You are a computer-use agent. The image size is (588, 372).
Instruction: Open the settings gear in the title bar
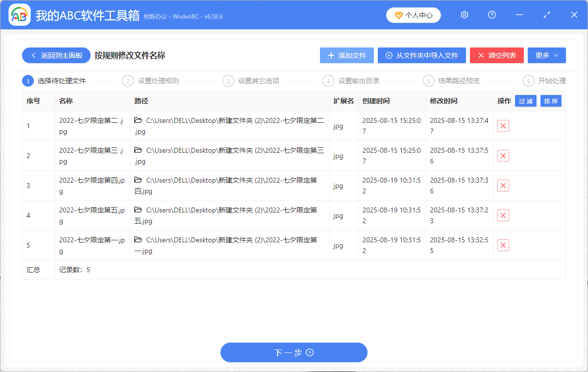(x=464, y=15)
